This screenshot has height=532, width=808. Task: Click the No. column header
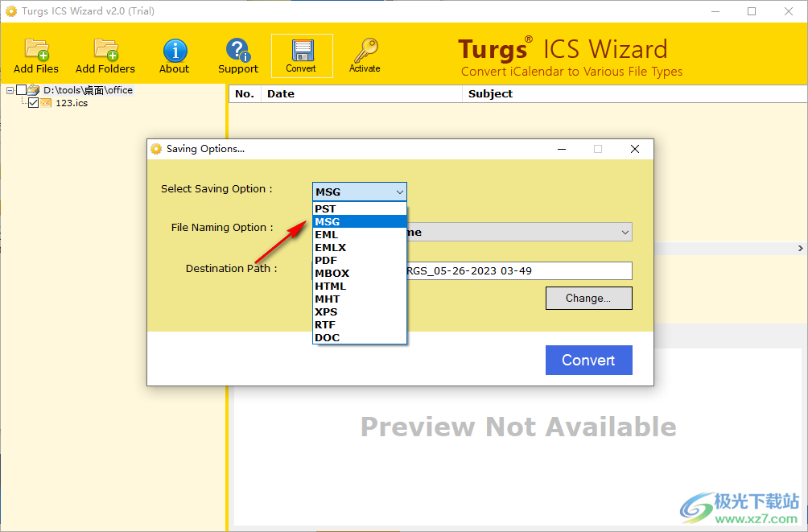tap(245, 94)
